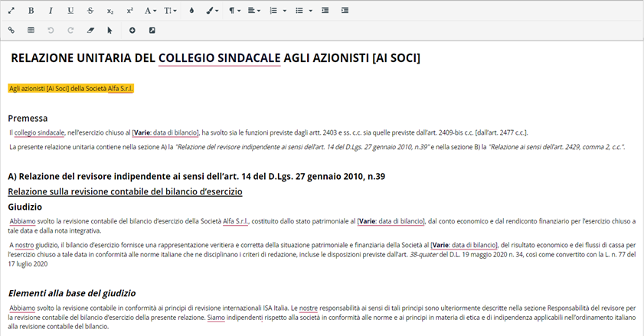Click 'Siamo indipendenti' in the last paragraph
This screenshot has width=644, height=336.
235,318
